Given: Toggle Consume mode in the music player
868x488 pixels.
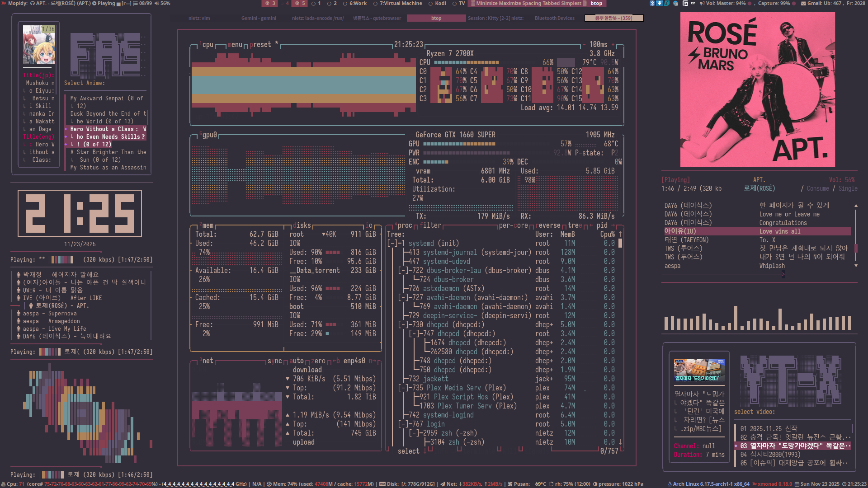Looking at the screenshot, I should (x=818, y=188).
